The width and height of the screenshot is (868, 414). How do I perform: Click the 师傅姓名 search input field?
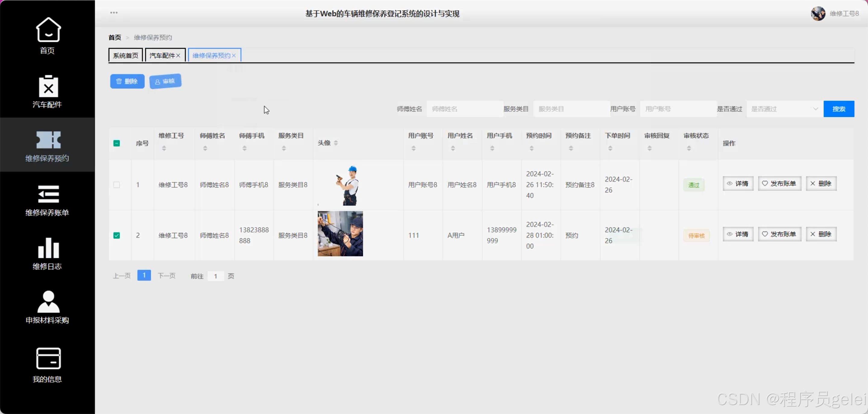pos(465,109)
